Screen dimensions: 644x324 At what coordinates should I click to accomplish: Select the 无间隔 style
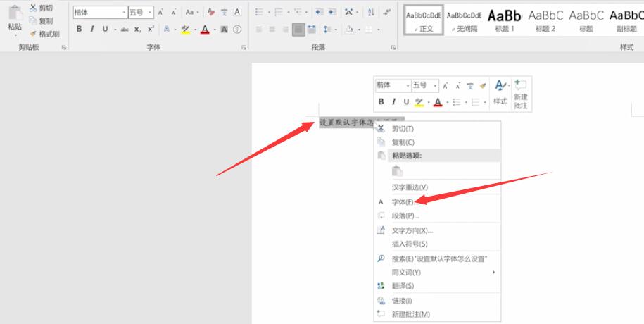(x=464, y=20)
